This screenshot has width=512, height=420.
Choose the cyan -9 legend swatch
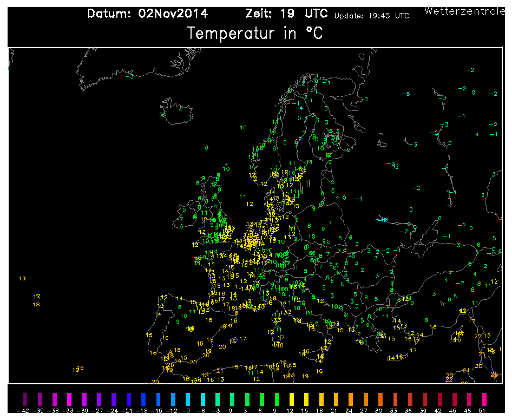coord(187,400)
